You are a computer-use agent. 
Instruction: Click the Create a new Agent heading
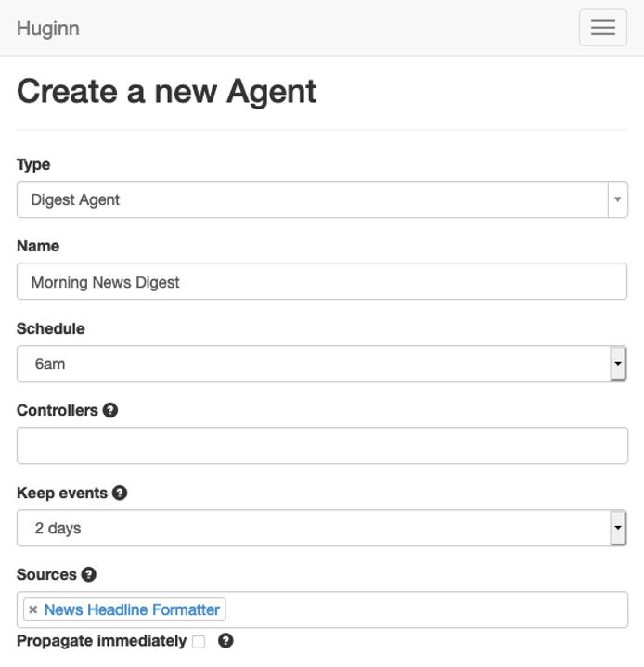[x=167, y=91]
